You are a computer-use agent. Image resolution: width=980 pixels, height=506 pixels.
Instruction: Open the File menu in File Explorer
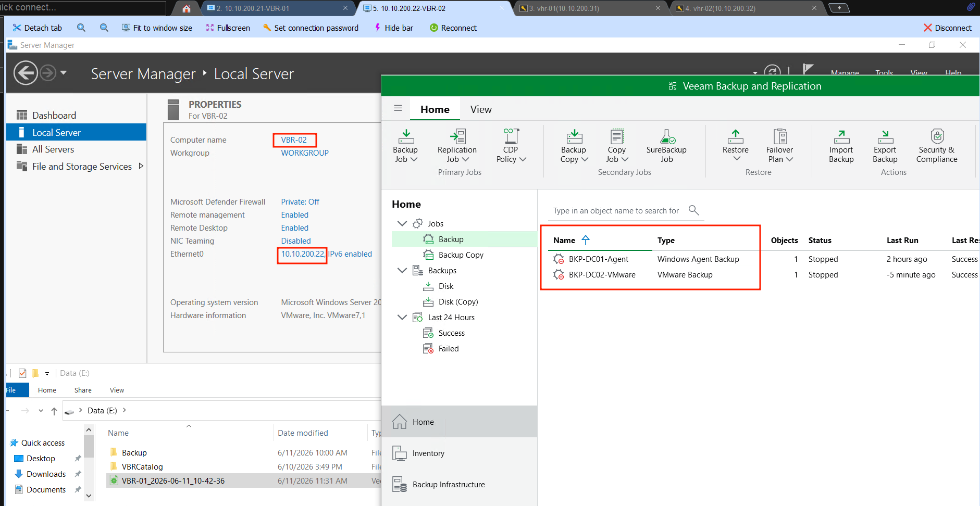click(x=11, y=390)
